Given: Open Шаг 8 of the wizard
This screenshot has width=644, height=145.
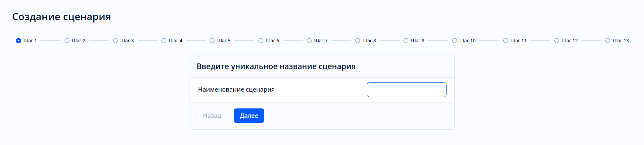Looking at the screenshot, I should (358, 41).
